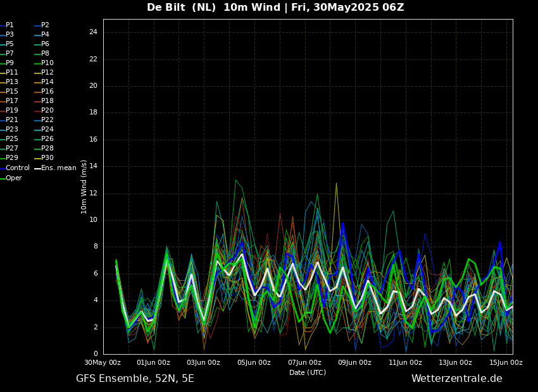Click the P18 legend entry

point(47,101)
